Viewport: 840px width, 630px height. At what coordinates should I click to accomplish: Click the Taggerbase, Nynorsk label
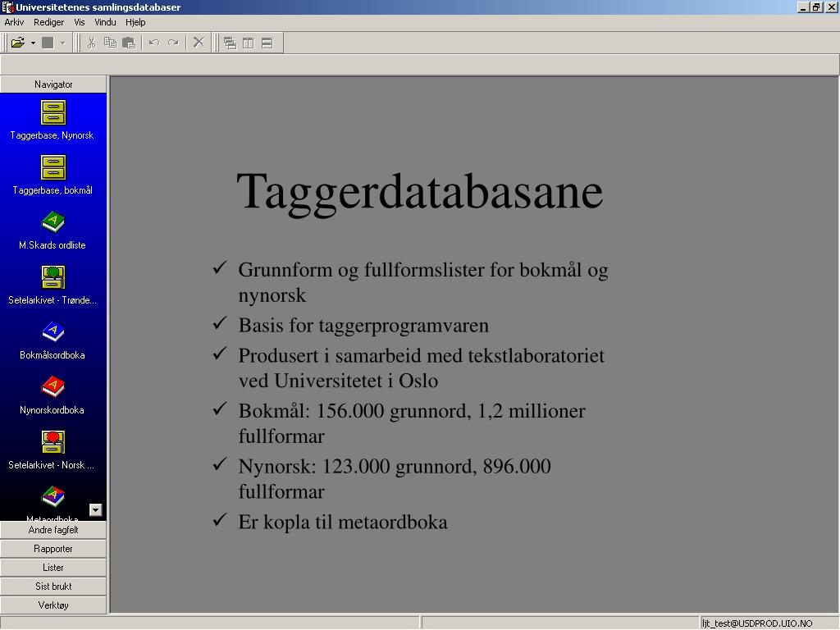click(x=52, y=135)
